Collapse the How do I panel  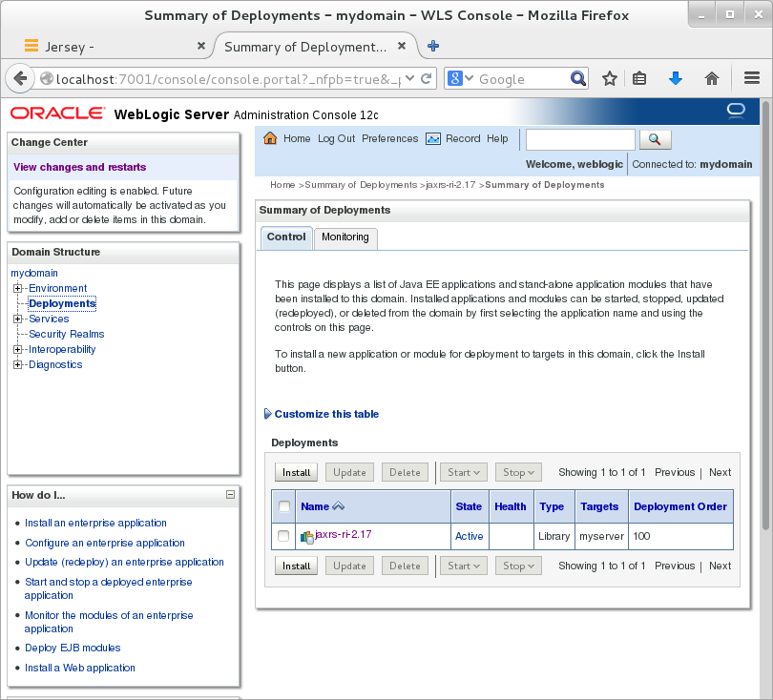click(230, 495)
